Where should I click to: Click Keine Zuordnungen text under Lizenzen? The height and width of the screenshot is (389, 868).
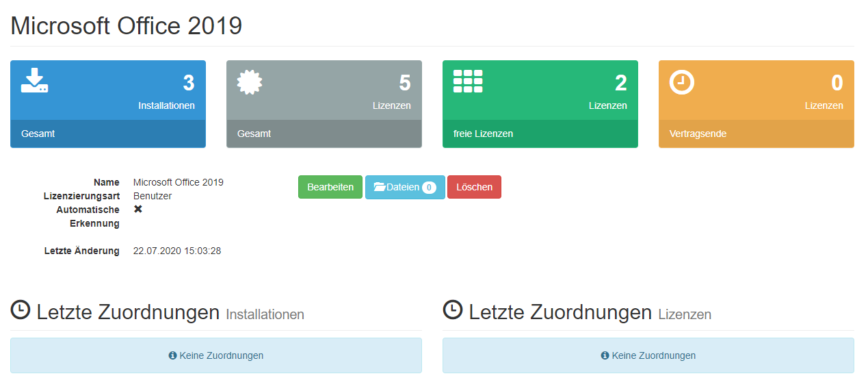pyautogui.click(x=653, y=355)
